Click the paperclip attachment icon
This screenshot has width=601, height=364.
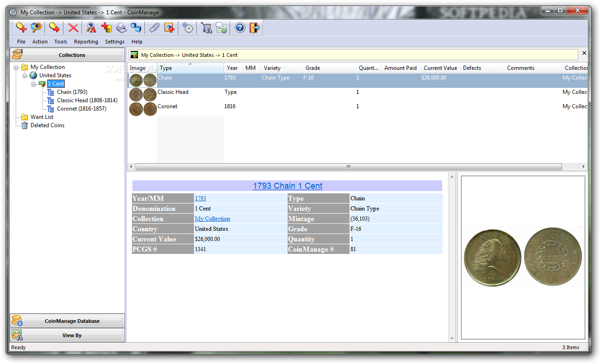click(x=154, y=28)
